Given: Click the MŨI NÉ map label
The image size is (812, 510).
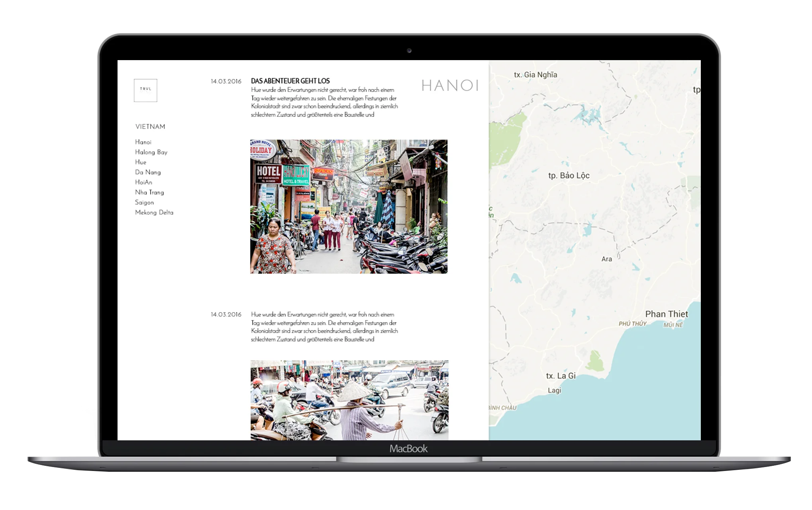Looking at the screenshot, I should tap(673, 325).
